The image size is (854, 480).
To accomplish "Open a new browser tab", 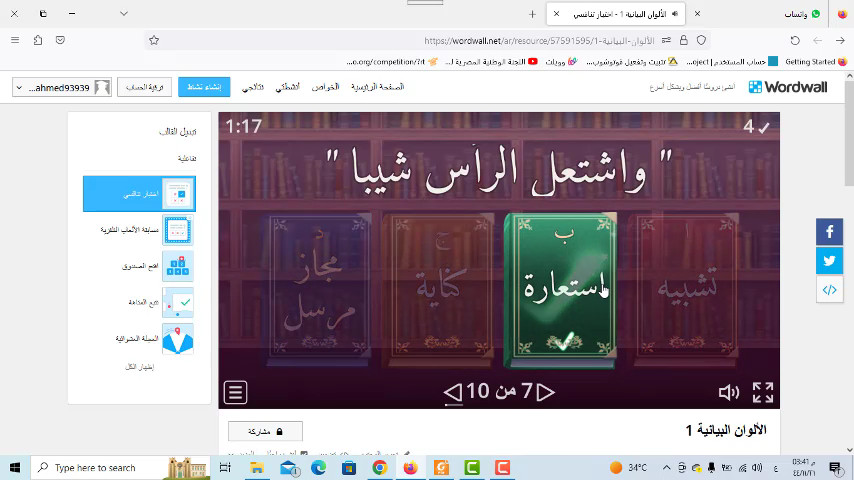I will (x=532, y=14).
